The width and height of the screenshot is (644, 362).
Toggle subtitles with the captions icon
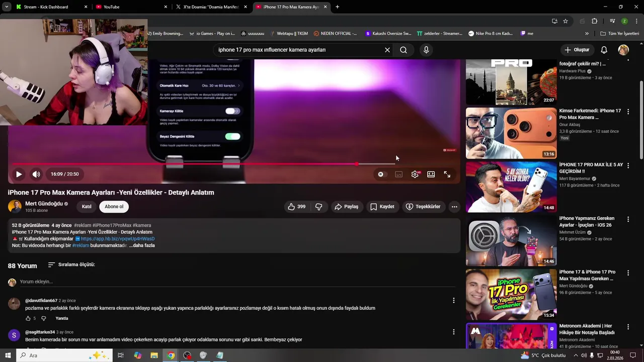[398, 174]
